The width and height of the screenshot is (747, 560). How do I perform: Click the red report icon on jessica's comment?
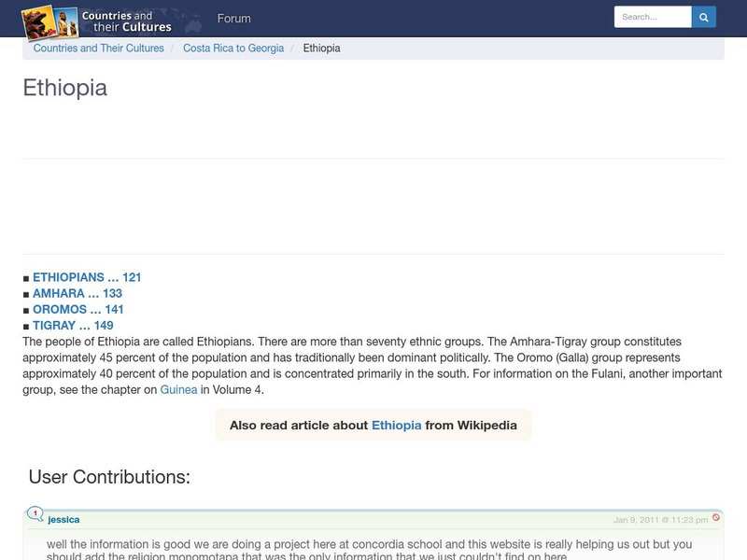(716, 518)
